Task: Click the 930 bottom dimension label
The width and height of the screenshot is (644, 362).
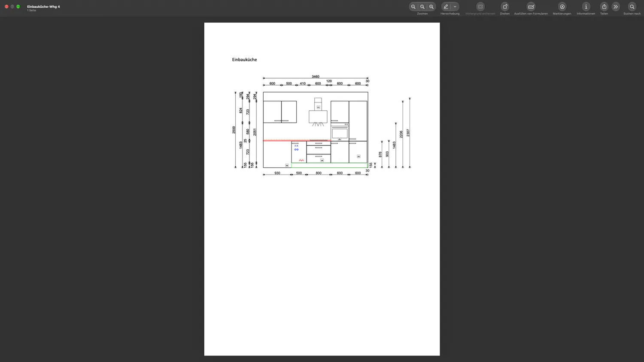Action: pos(277,173)
